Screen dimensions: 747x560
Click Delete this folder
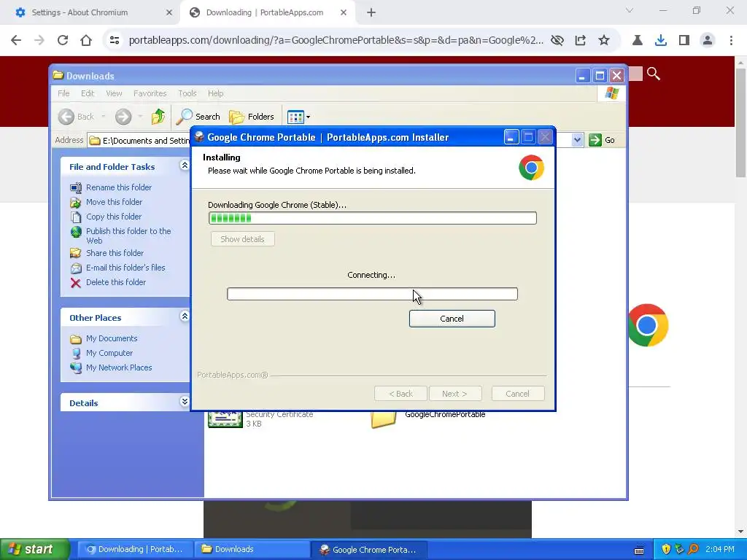pos(116,282)
